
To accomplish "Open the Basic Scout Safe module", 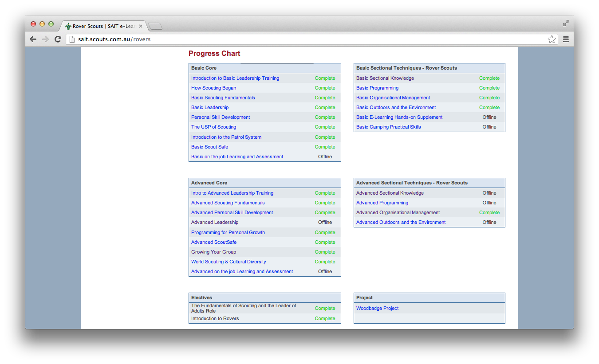I will [x=209, y=147].
